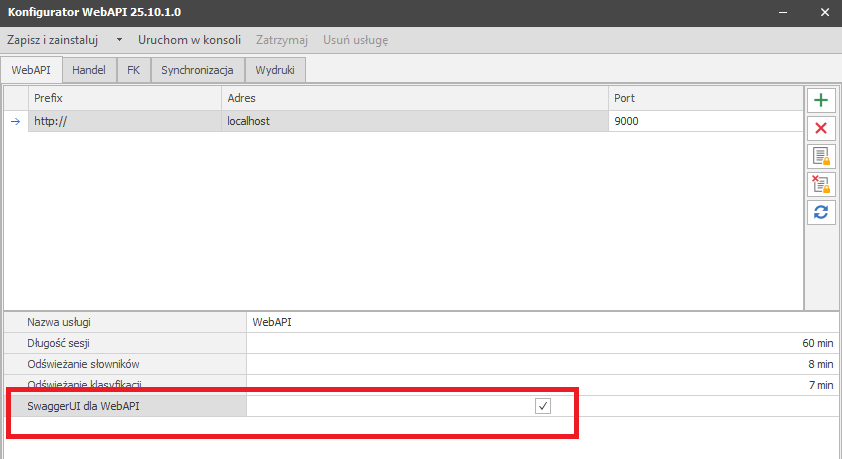Screen dimensions: 842x459
Task: Click the Adres cell with localhost
Action: click(414, 121)
